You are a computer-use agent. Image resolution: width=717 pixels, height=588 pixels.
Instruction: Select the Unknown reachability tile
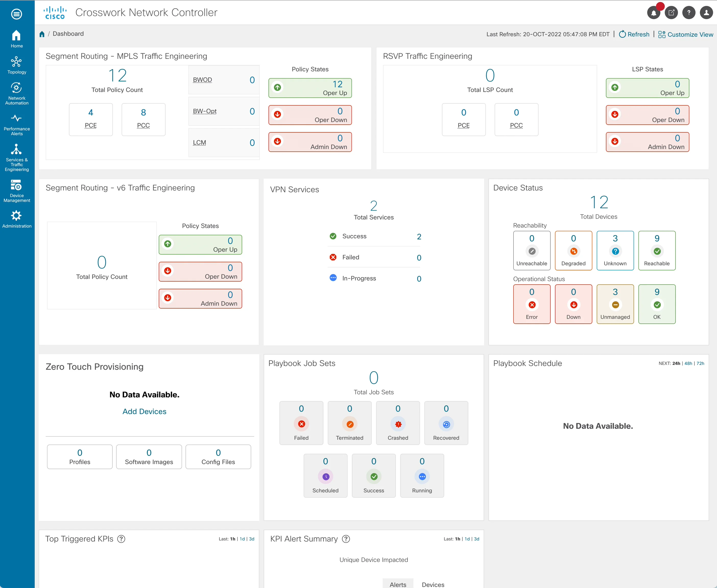pyautogui.click(x=615, y=251)
